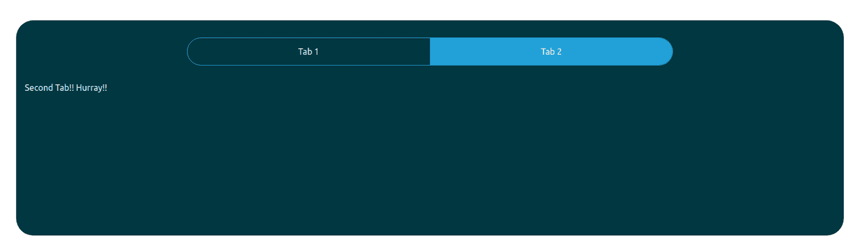Choose the right segment of the pill control

click(x=551, y=52)
